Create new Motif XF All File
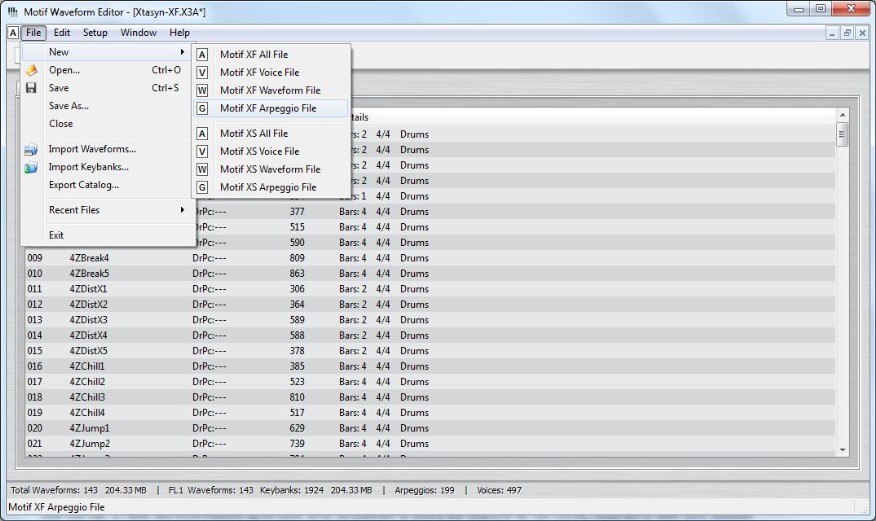The width and height of the screenshot is (876, 521). (x=271, y=55)
